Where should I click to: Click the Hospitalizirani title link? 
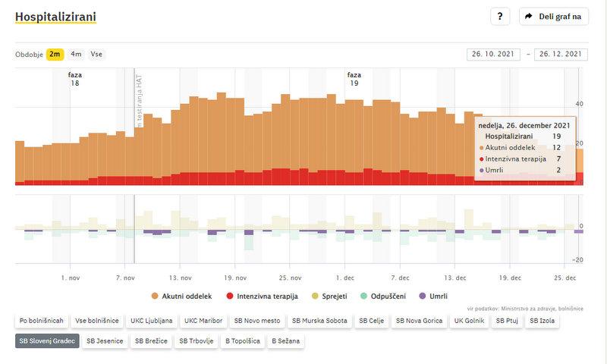click(x=55, y=17)
